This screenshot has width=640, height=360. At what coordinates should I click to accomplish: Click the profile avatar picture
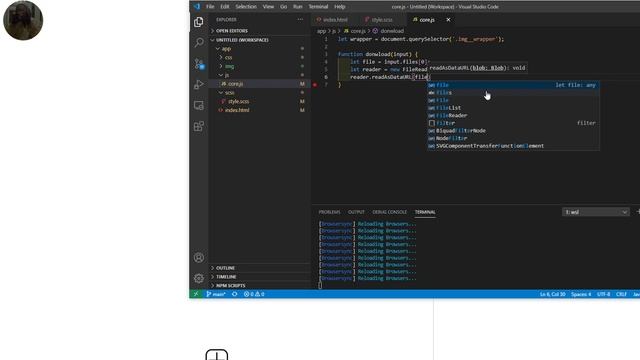tap(23, 20)
